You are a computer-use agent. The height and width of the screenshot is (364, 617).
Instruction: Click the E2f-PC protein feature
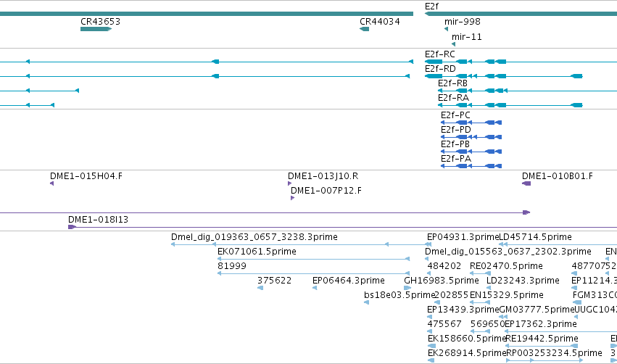pos(471,123)
